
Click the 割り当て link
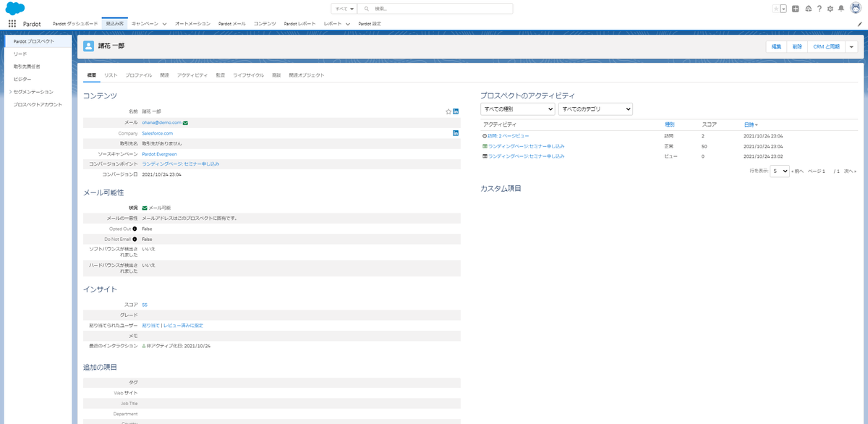pyautogui.click(x=150, y=326)
